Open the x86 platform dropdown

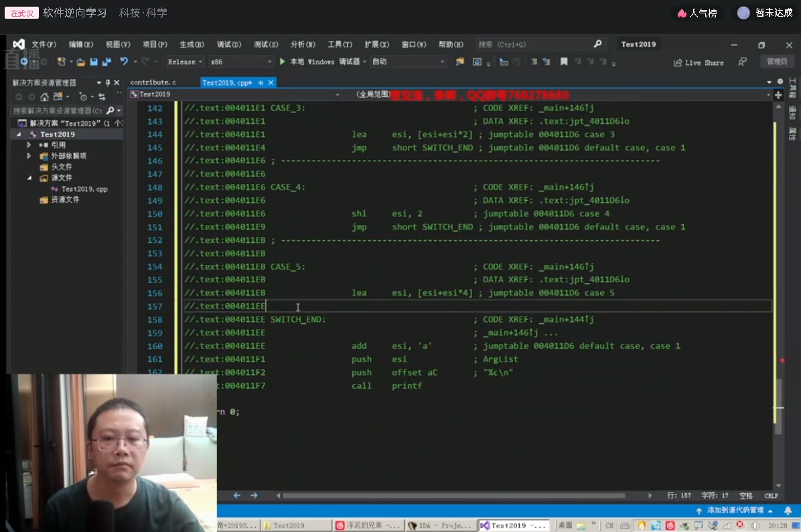[241, 62]
